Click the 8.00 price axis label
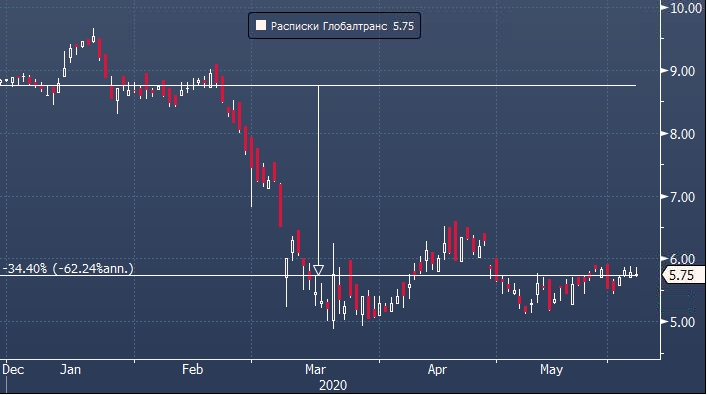Image resolution: width=707 pixels, height=395 pixels. (x=682, y=134)
